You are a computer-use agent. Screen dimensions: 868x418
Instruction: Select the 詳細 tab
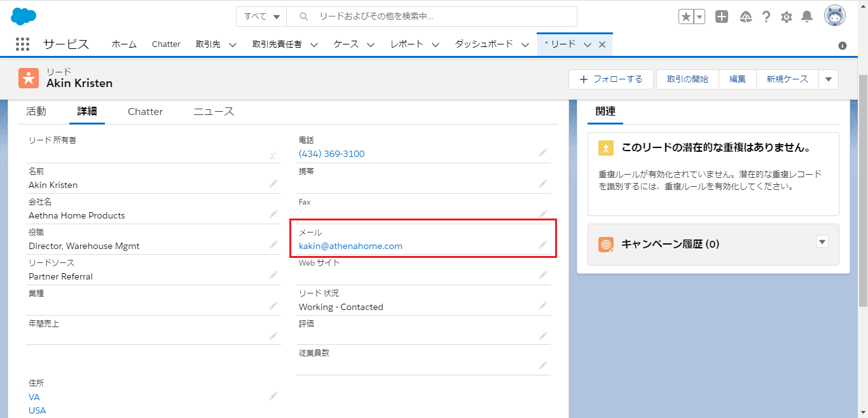(87, 111)
